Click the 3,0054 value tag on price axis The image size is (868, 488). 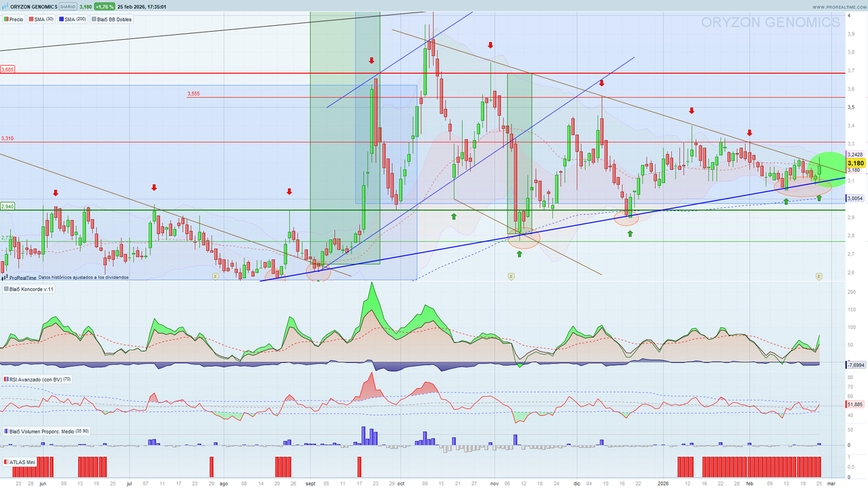pos(855,197)
